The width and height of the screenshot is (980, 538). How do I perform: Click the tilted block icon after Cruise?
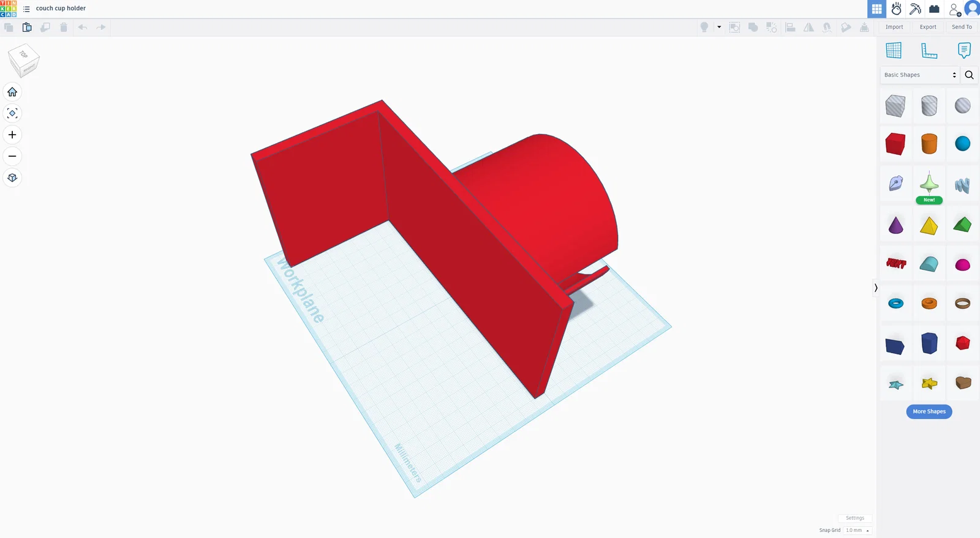pos(846,27)
